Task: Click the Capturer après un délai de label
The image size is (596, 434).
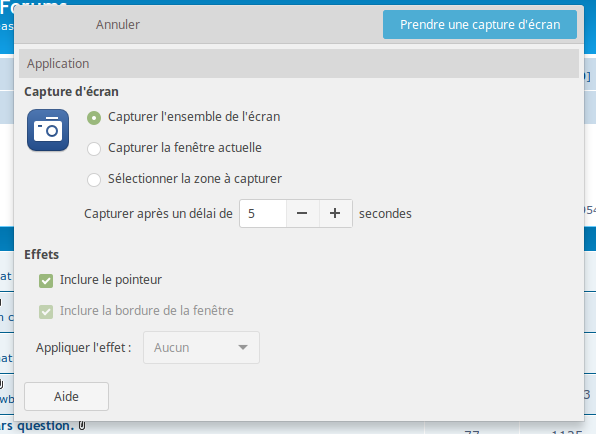Action: pos(158,214)
